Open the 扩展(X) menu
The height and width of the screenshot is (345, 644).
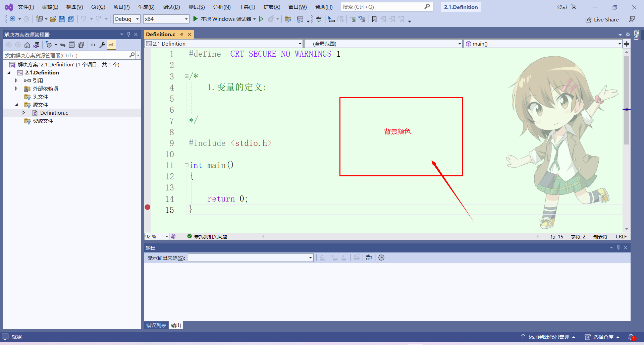[272, 7]
